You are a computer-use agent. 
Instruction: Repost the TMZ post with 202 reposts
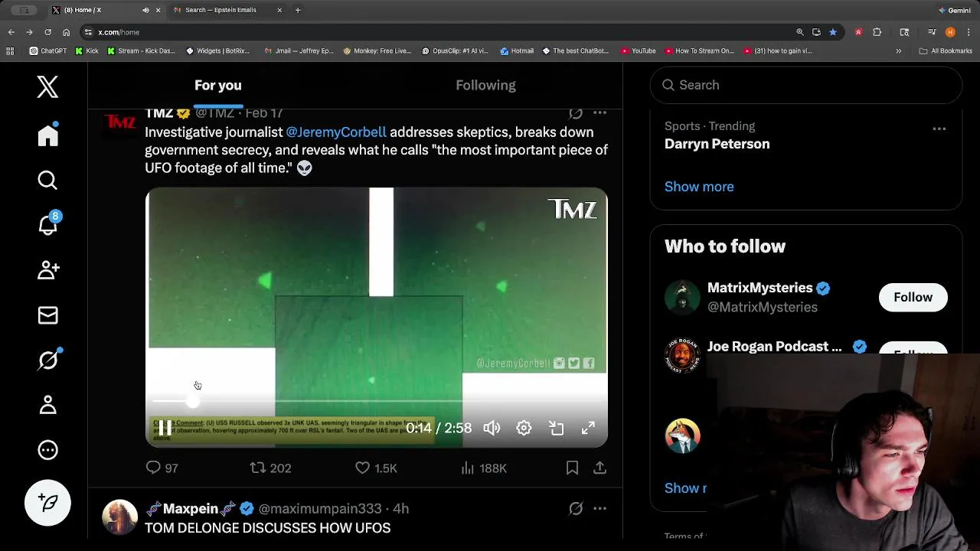(x=270, y=468)
